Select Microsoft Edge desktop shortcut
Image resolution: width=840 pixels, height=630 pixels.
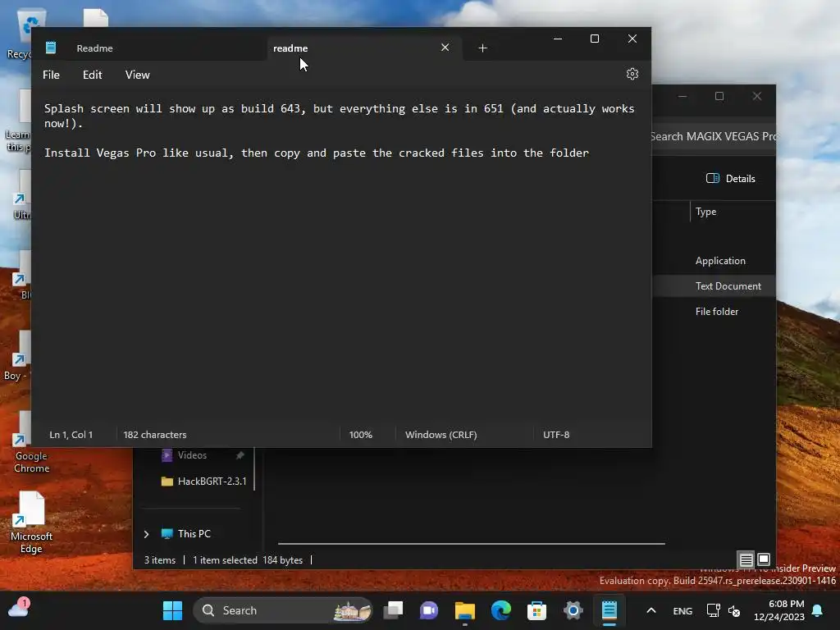32,523
